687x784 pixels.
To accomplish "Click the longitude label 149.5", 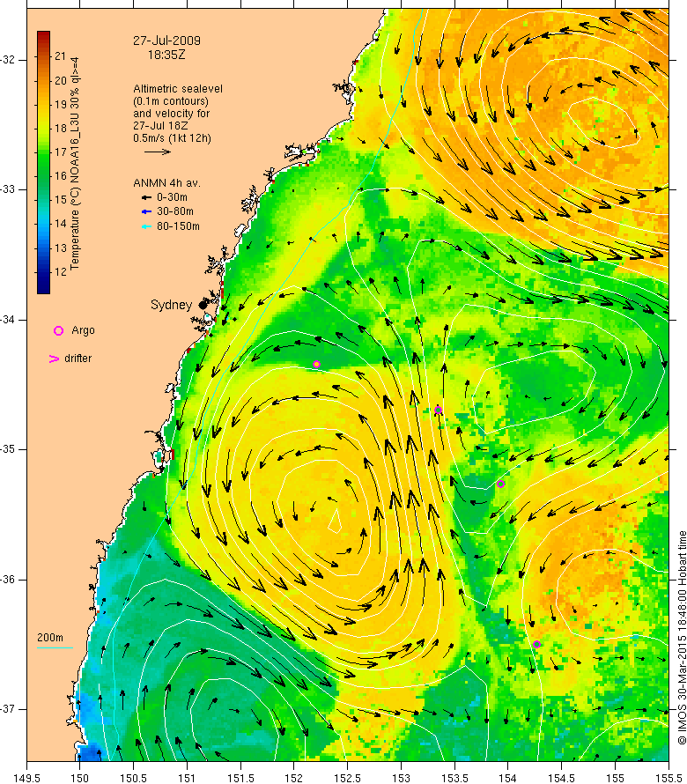I will (x=26, y=778).
